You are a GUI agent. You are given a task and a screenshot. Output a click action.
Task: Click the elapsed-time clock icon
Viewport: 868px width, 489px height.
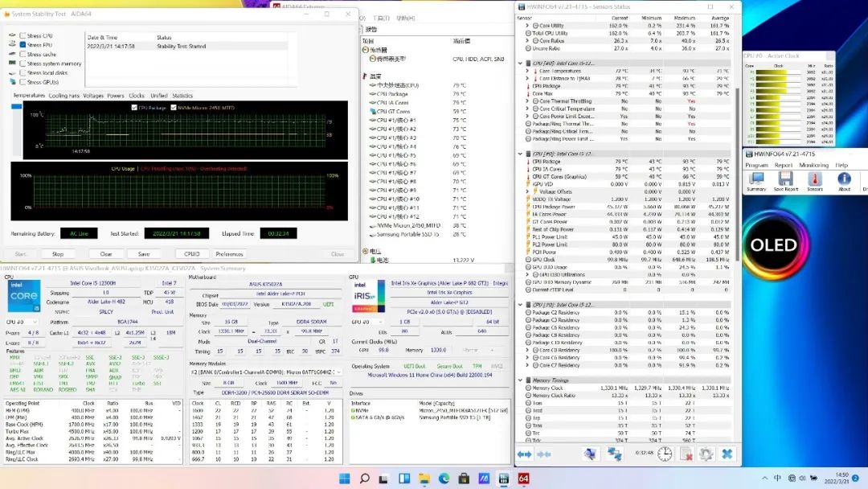665,454
